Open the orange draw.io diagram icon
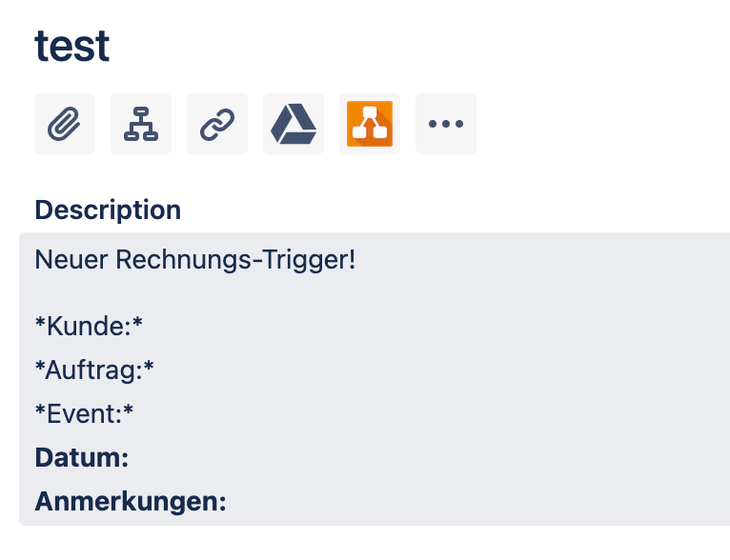The height and width of the screenshot is (560, 730). pos(370,124)
